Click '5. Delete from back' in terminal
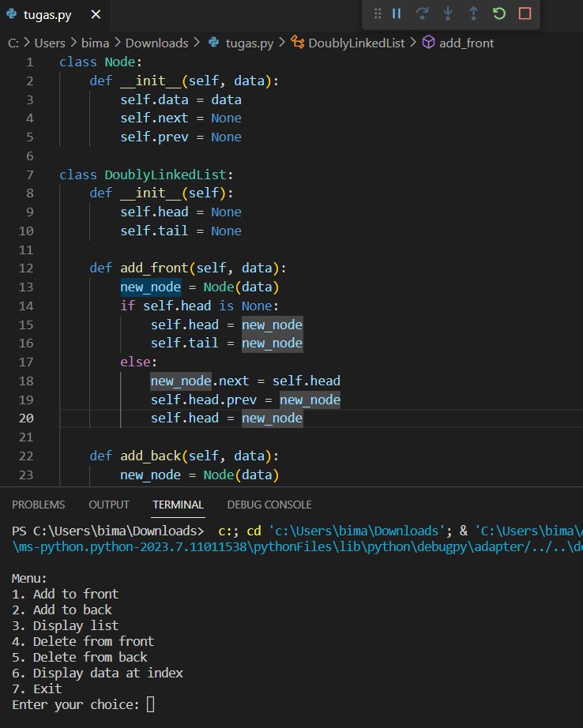The height and width of the screenshot is (728, 583). 80,658
